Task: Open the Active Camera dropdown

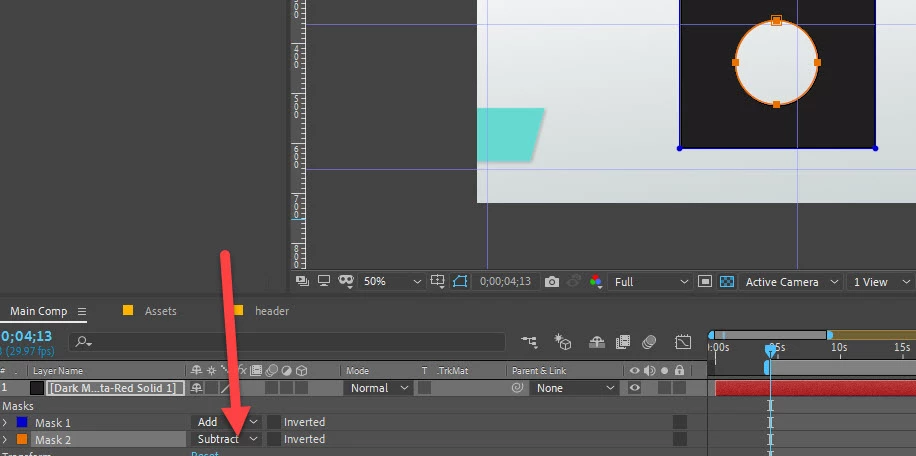Action: tap(790, 282)
